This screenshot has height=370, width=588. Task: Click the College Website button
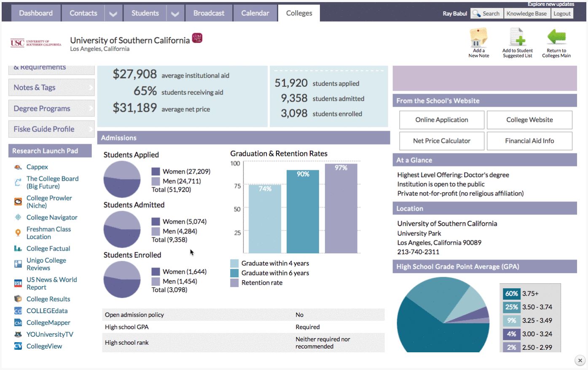tap(529, 120)
